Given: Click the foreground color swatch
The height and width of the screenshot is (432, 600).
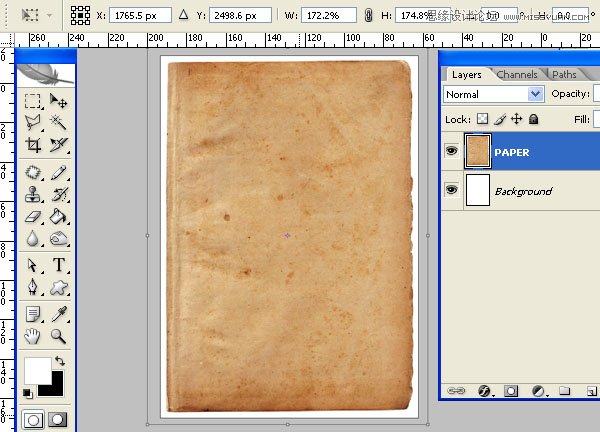Looking at the screenshot, I should point(37,368).
